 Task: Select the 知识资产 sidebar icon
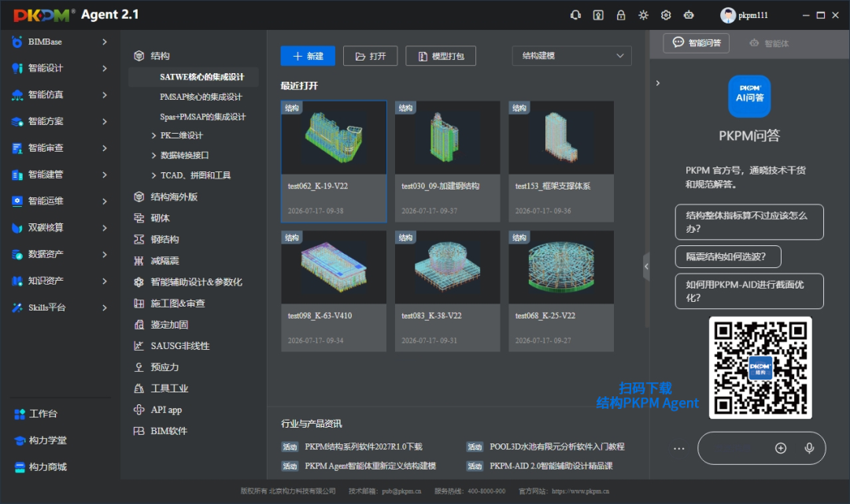pos(17,281)
